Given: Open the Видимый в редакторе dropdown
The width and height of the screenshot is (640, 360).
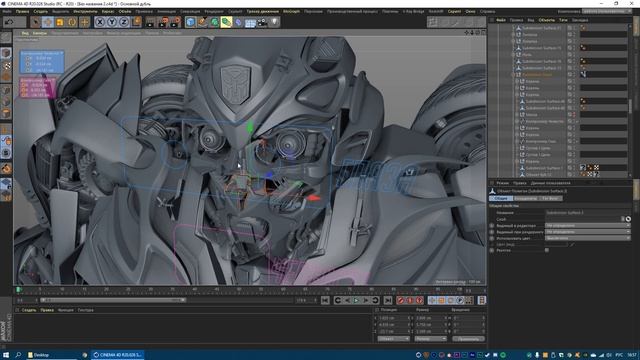Looking at the screenshot, I should pos(588,225).
